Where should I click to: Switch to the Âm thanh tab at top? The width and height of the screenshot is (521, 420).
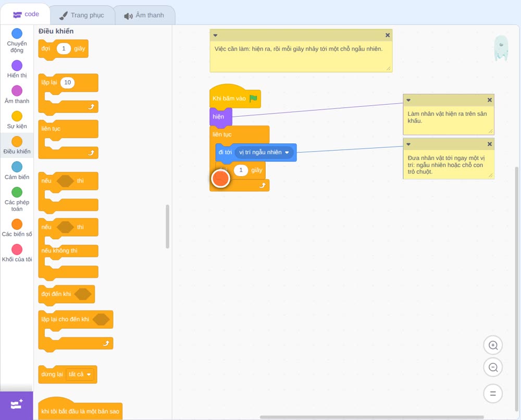click(144, 15)
